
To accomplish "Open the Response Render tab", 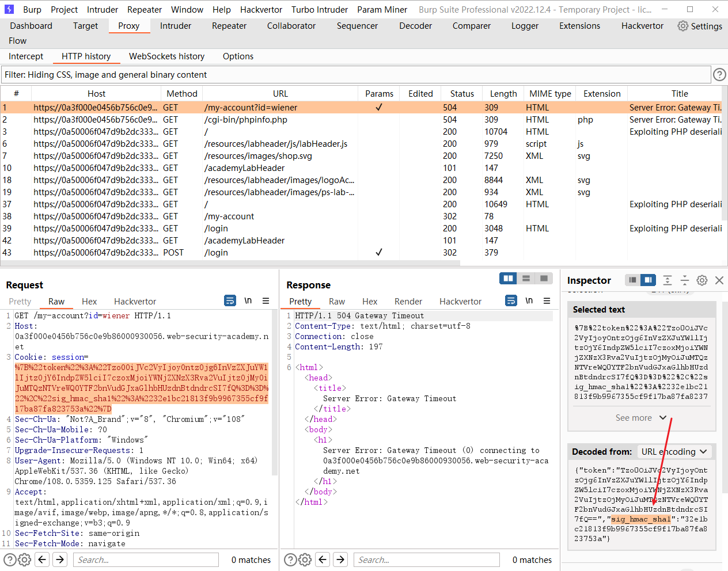I will click(x=408, y=301).
